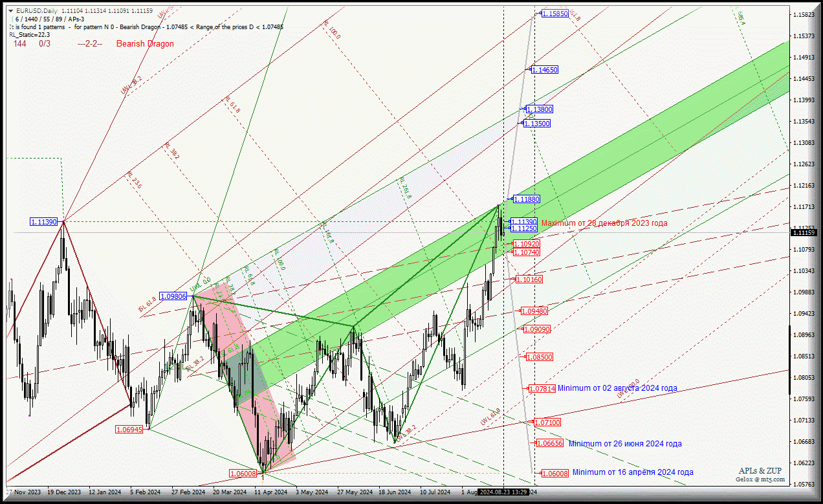This screenshot has width=823, height=504.
Task: Click 'Minimum от 26 июня 2024 года' text
Action: (x=624, y=444)
